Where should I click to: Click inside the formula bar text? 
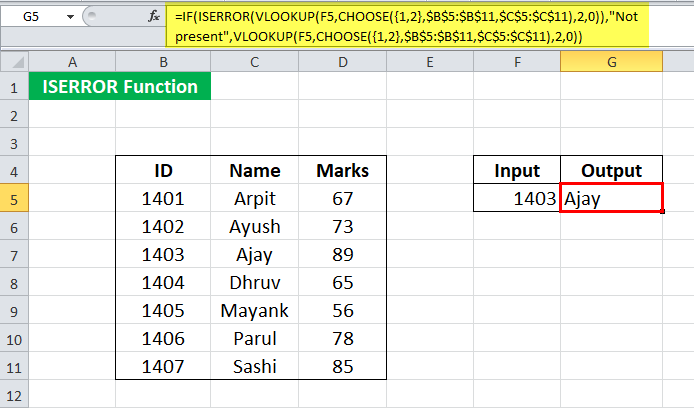click(407, 26)
